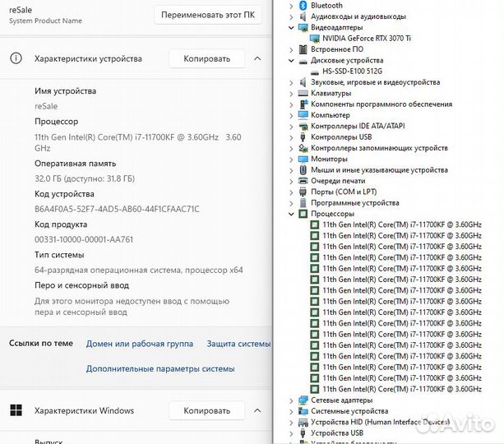
Task: Click the Клавиатуры keyboard icon
Action: 303,93
